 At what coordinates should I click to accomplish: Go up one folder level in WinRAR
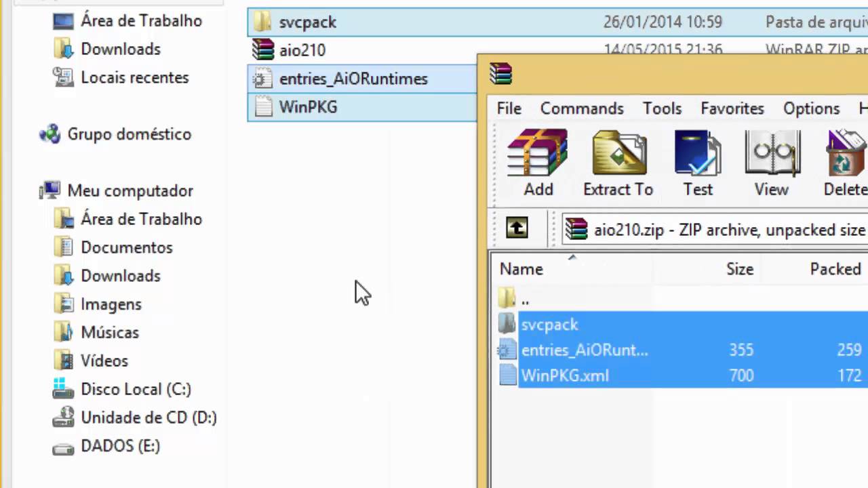517,228
